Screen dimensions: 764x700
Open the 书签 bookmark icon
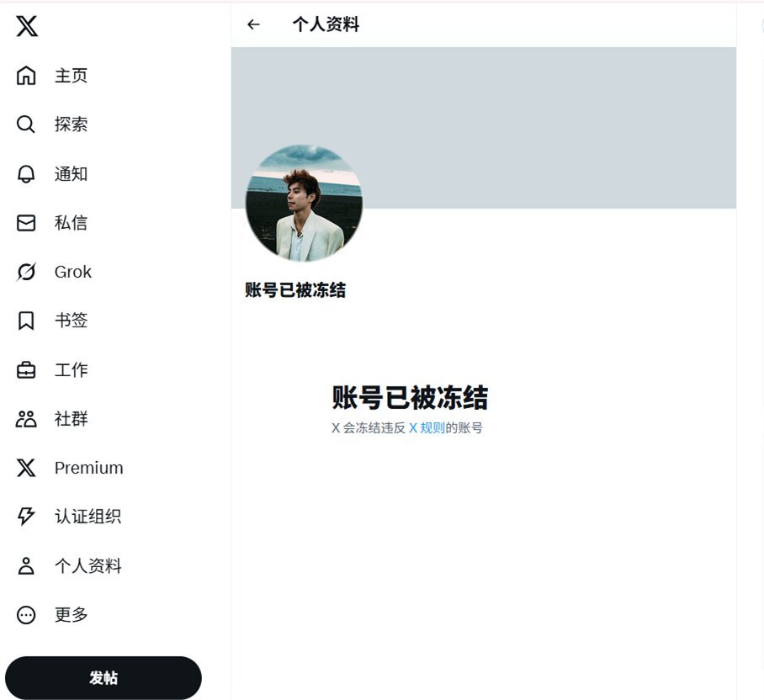(x=26, y=321)
